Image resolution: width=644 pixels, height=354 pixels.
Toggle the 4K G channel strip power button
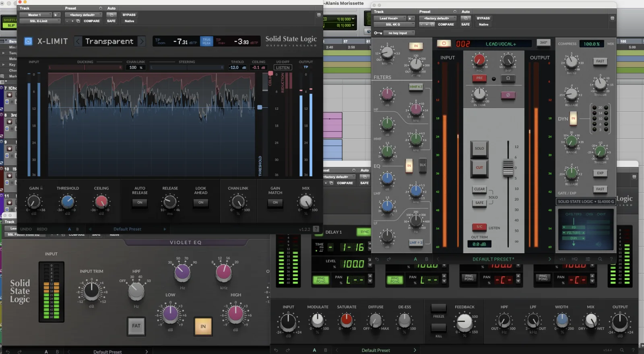(x=444, y=43)
